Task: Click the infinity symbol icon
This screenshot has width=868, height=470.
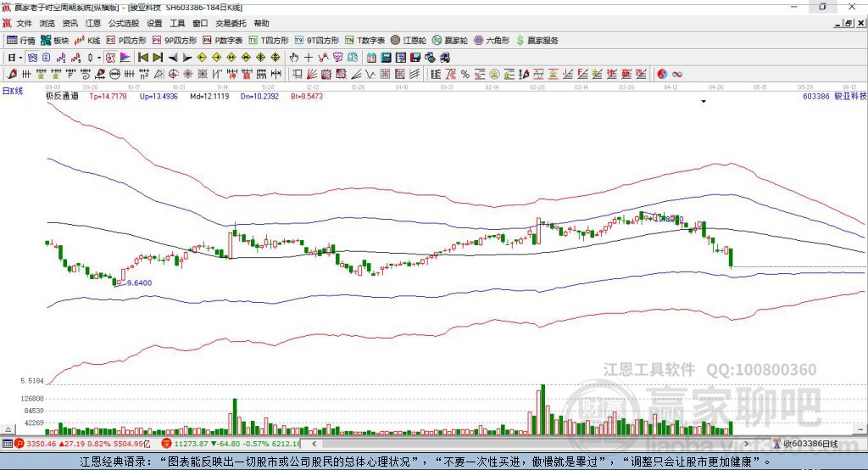Action: point(677,75)
